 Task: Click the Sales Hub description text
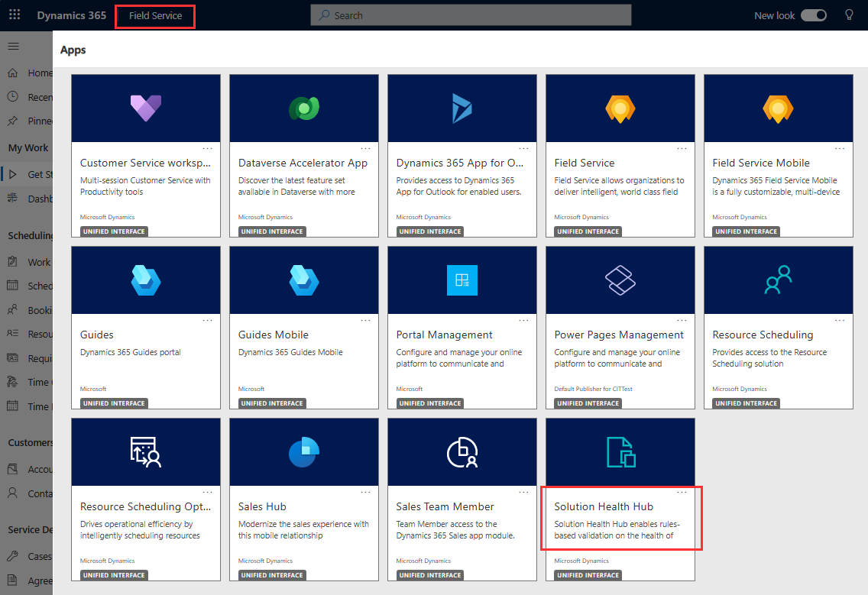[303, 529]
